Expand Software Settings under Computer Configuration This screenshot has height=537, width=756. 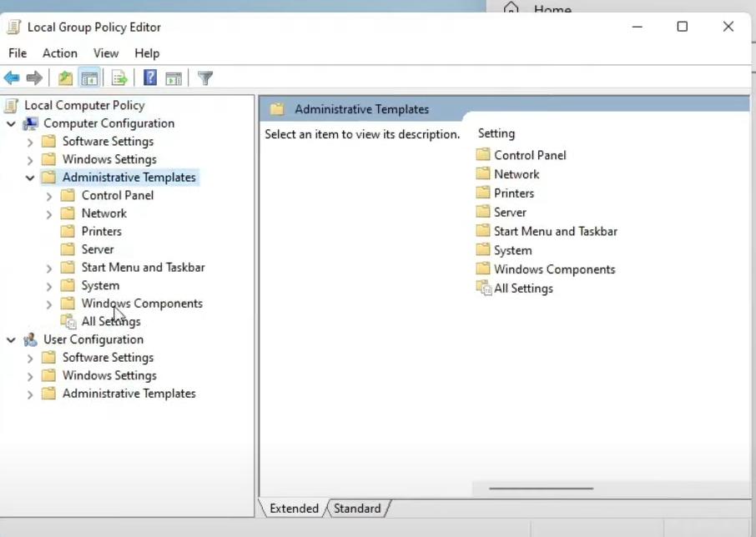pyautogui.click(x=30, y=142)
